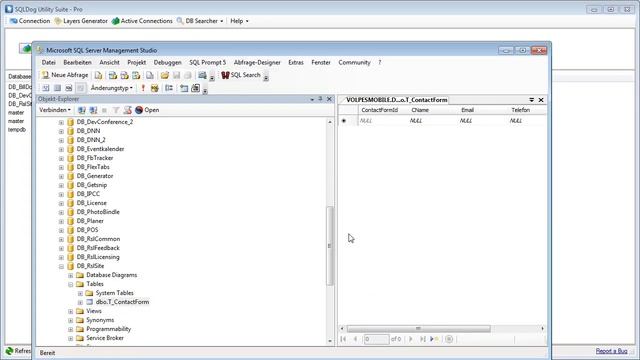Open the Datei menu
640x360 pixels.
point(49,62)
